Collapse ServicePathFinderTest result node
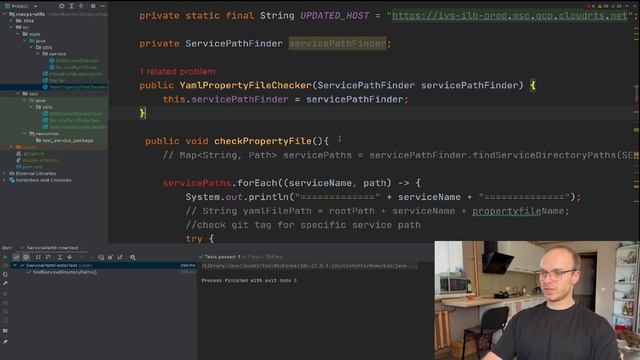 [x=15, y=265]
